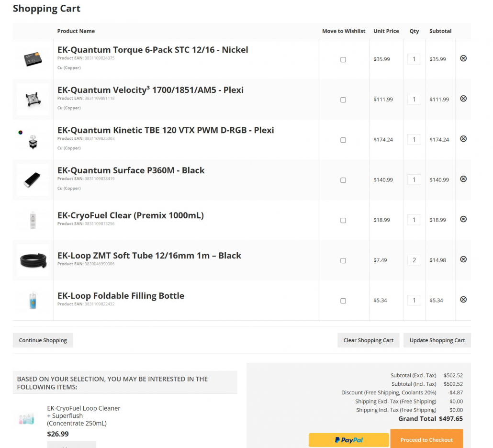
Task: Remove EK-Loop ZMT Soft Tube from cart
Action: [x=463, y=259]
